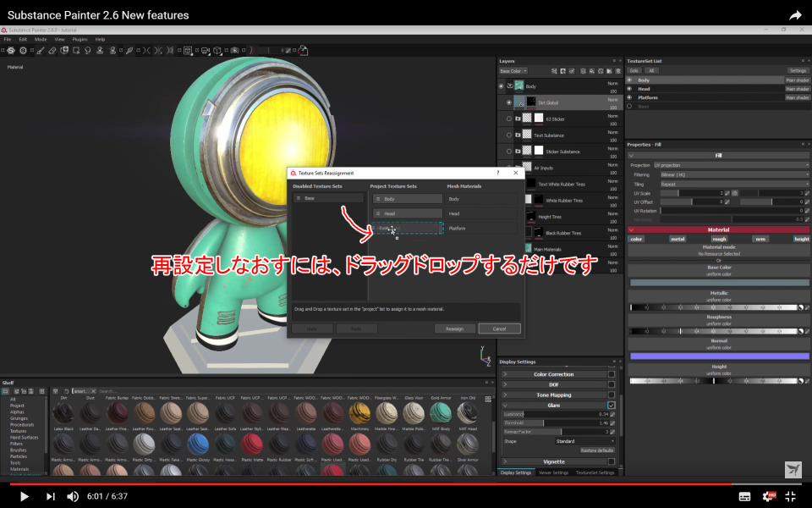The height and width of the screenshot is (508, 812).
Task: Open the Projection dropdown
Action: [x=731, y=165]
